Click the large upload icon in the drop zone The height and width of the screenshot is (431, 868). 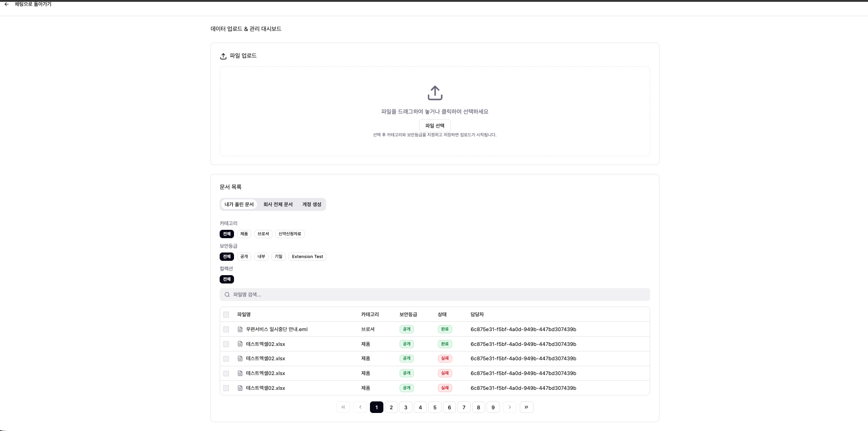(x=435, y=93)
